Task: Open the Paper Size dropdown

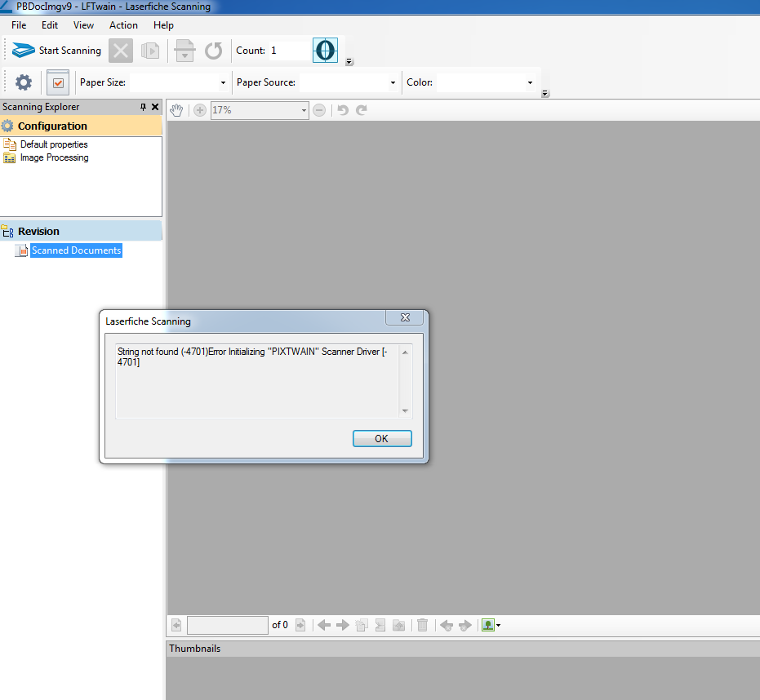Action: (223, 82)
